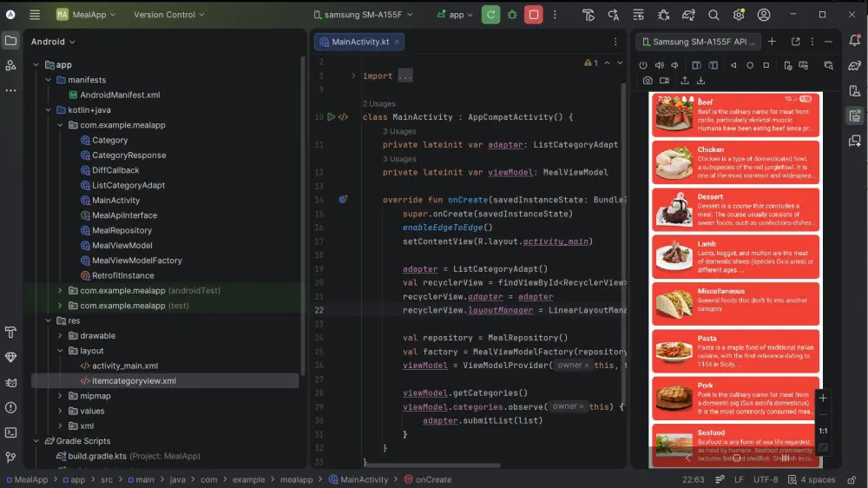Toggle emulator 1:1 actual size zoom
This screenshot has width=868, height=488.
[823, 431]
